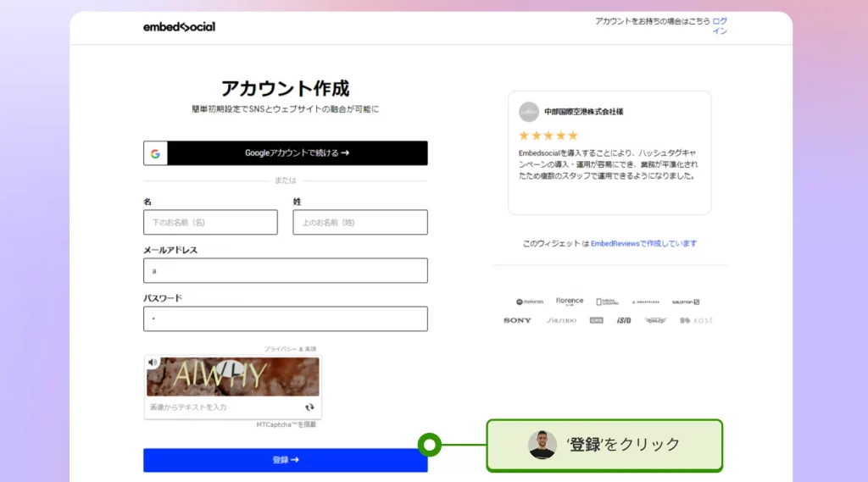868x482 pixels.
Task: Click the EmbedSocial logo in header
Action: 179,26
